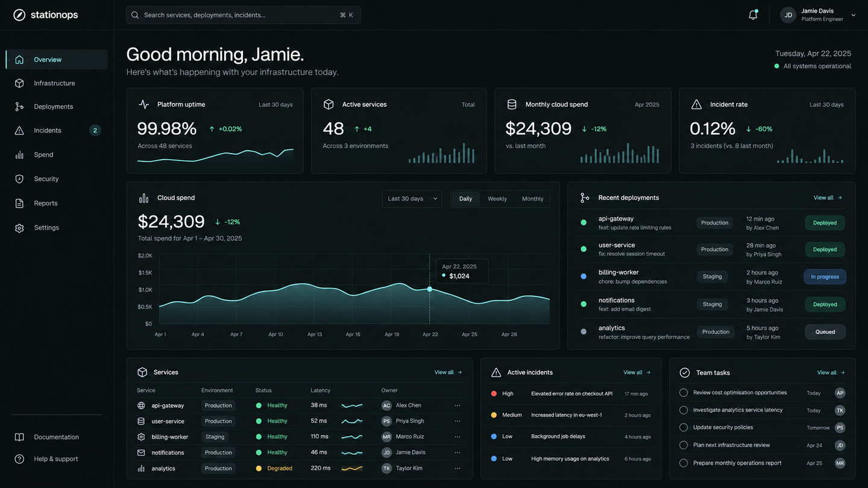Open Spend section in the sidebar
The width and height of the screenshot is (868, 488).
(57, 155)
